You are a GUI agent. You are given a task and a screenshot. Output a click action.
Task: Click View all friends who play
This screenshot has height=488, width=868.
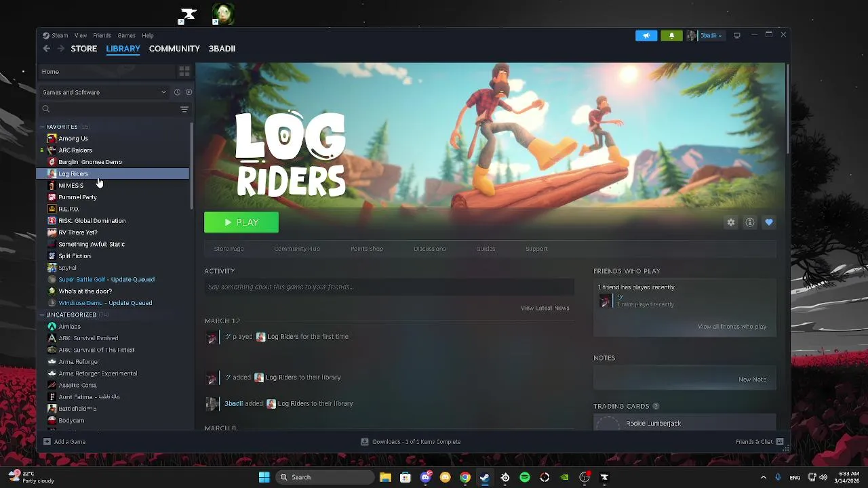coord(732,327)
